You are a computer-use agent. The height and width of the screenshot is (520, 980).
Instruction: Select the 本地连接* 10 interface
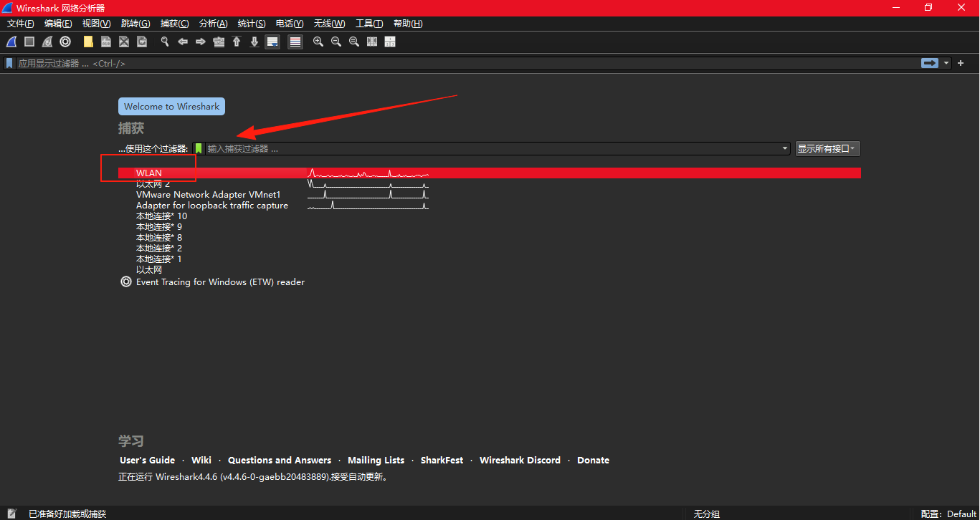tap(161, 216)
